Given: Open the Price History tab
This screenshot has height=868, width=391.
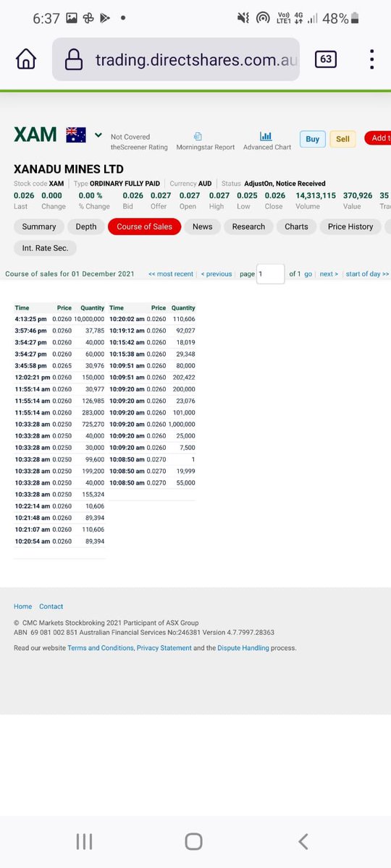Looking at the screenshot, I should [350, 226].
